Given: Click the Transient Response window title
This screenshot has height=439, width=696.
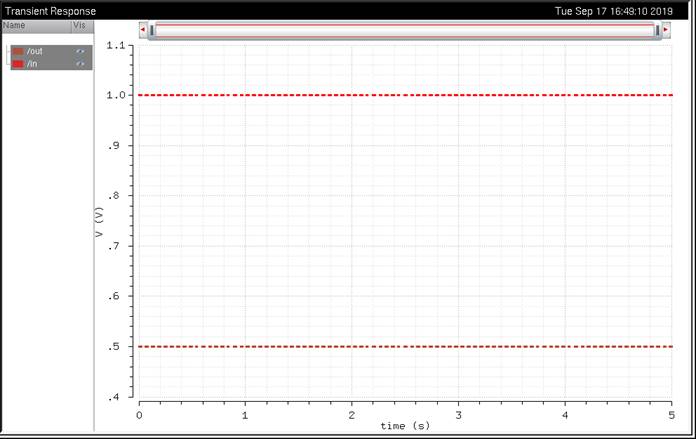Looking at the screenshot, I should (50, 11).
